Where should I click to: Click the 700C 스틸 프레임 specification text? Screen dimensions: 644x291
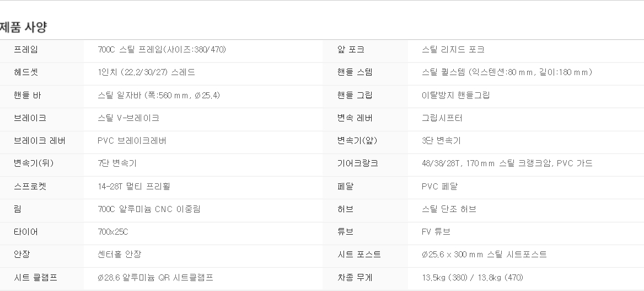coord(162,49)
